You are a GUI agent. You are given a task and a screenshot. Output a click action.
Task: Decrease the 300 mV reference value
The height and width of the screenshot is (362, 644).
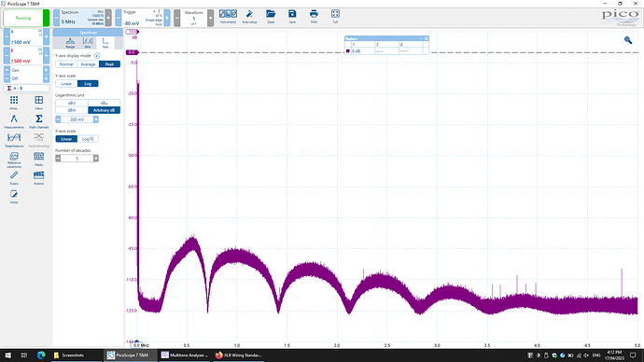58,119
